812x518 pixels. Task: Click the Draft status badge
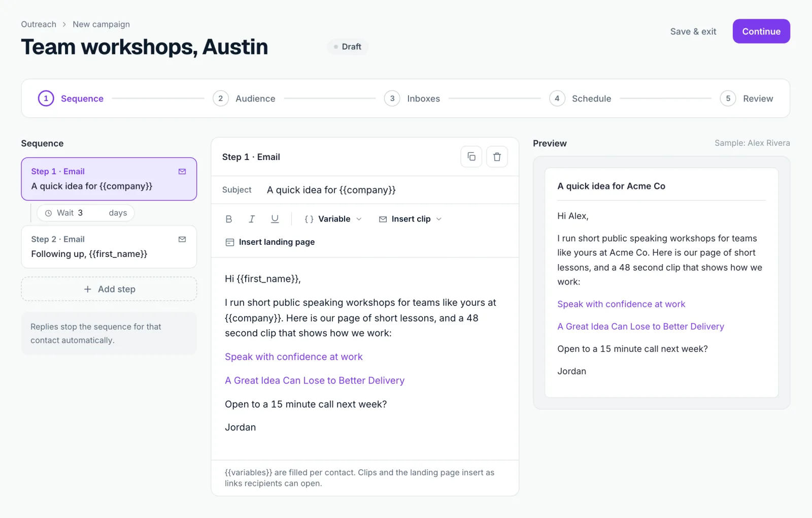(348, 47)
